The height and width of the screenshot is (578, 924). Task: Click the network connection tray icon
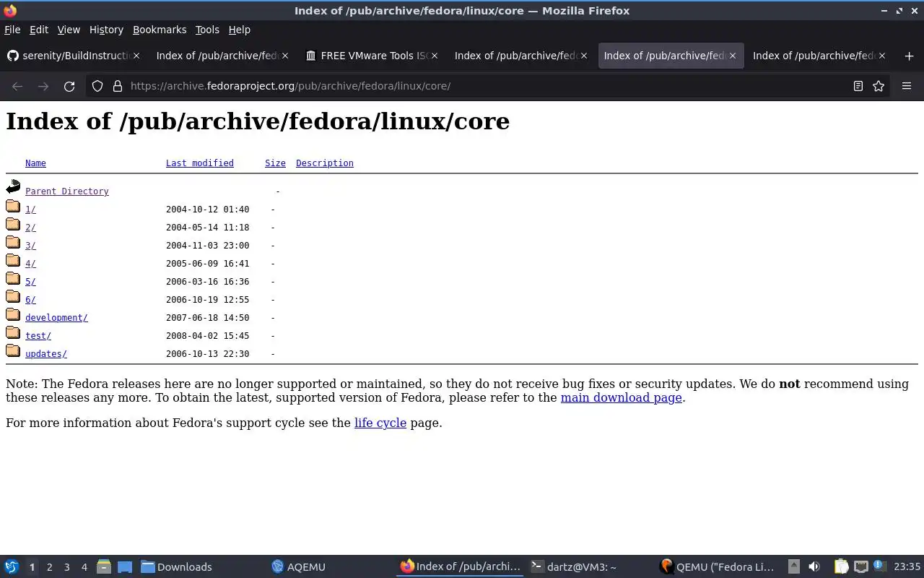coord(861,566)
